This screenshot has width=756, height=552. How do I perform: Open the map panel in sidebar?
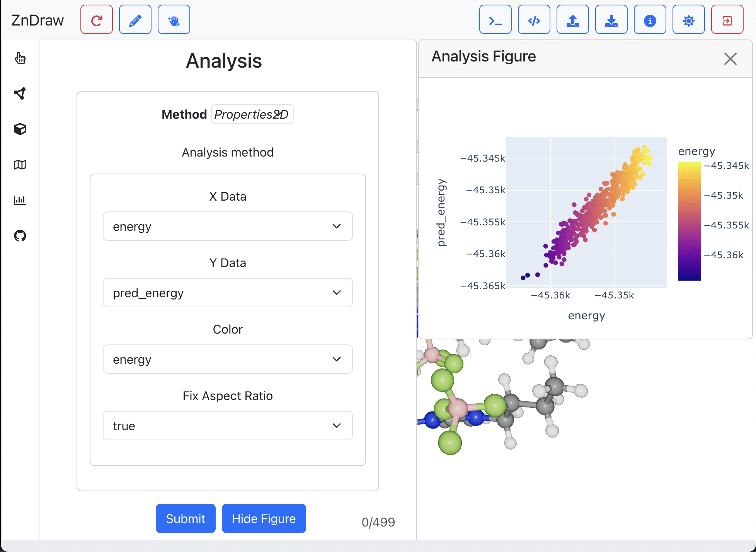point(20,164)
